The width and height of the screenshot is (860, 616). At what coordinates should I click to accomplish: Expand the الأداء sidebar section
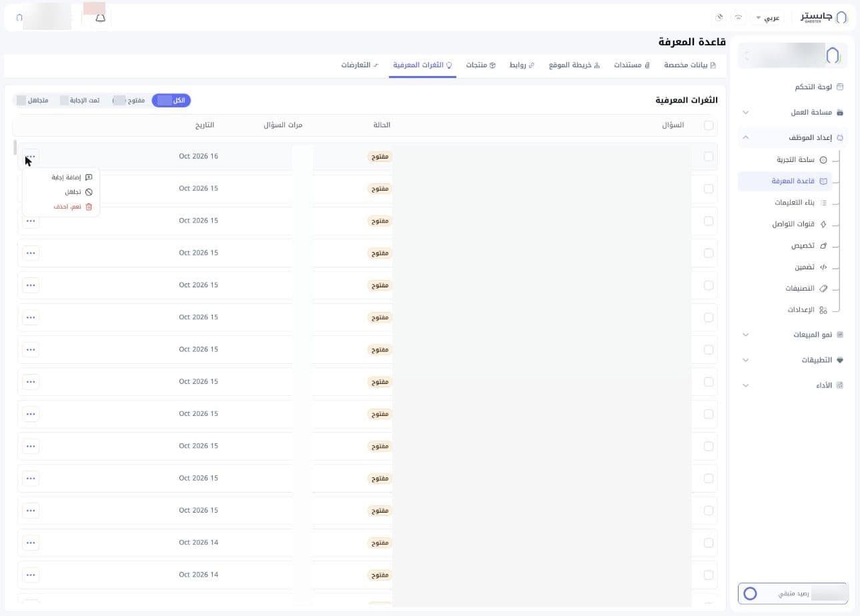click(x=792, y=385)
